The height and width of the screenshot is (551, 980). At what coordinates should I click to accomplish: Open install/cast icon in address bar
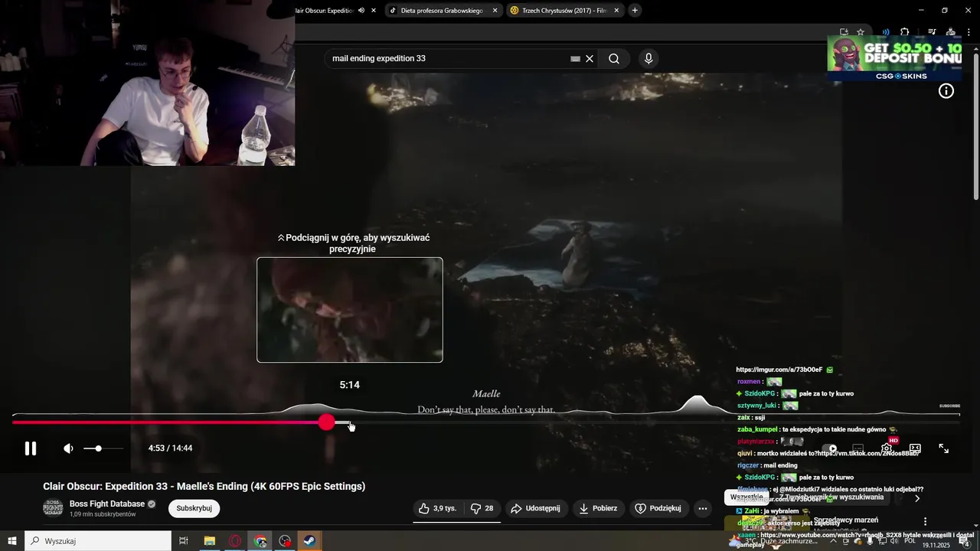[844, 32]
